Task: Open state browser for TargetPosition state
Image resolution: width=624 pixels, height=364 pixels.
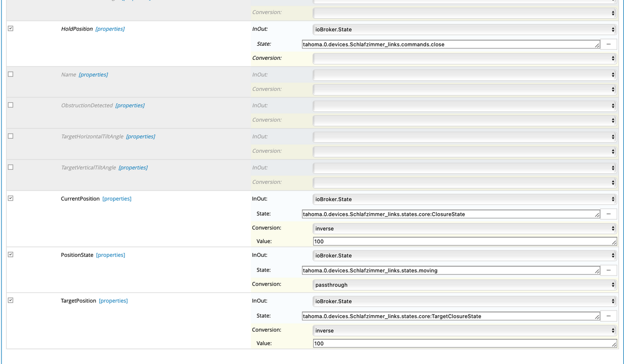Action: [607, 316]
